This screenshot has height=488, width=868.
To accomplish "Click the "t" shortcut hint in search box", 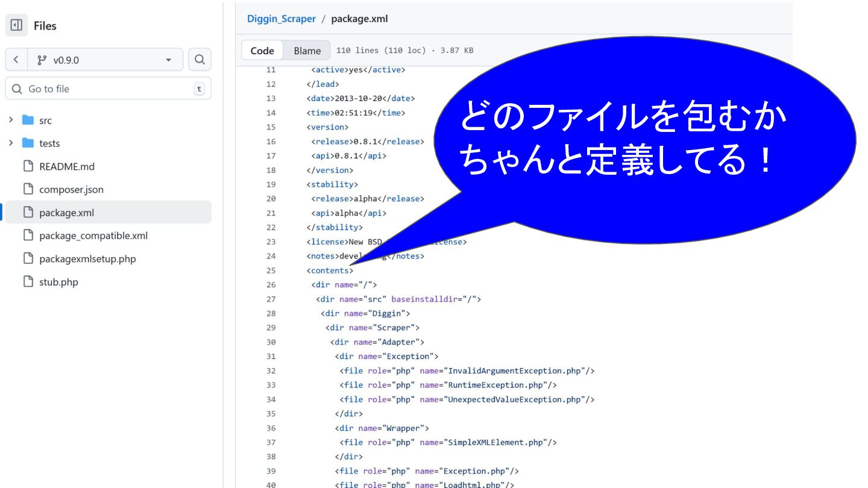I will click(199, 89).
